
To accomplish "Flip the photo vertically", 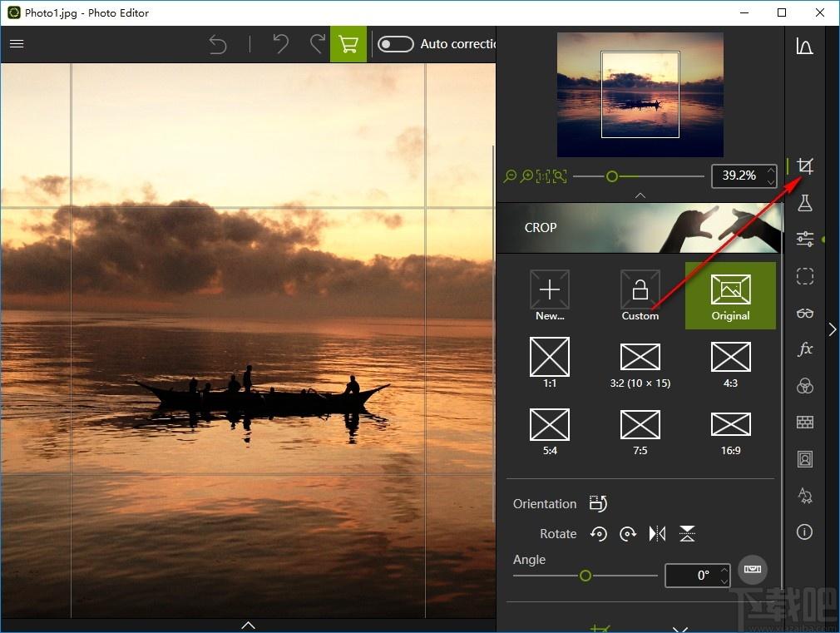I will [x=687, y=534].
